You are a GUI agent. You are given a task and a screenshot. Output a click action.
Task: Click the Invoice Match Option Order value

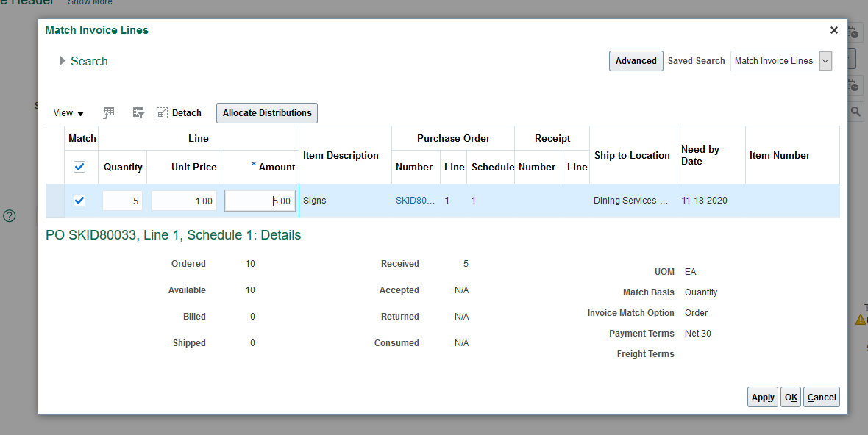click(697, 313)
